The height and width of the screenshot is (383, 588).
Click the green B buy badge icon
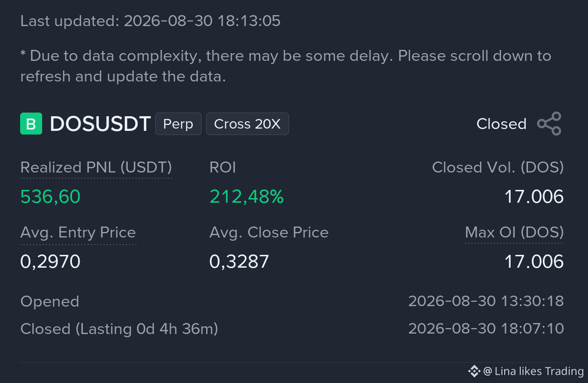[x=31, y=124]
